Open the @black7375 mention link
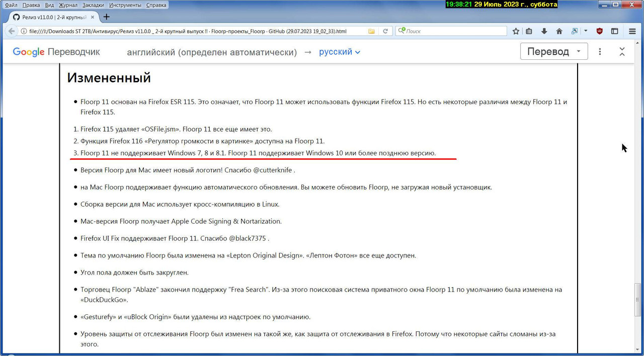This screenshot has height=356, width=644. tap(248, 238)
